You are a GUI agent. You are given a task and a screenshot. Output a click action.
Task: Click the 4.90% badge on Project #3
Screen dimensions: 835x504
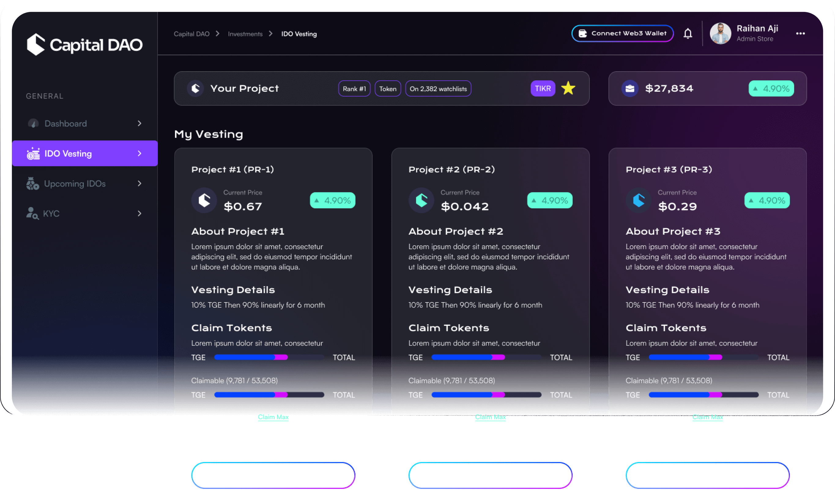[x=767, y=200]
